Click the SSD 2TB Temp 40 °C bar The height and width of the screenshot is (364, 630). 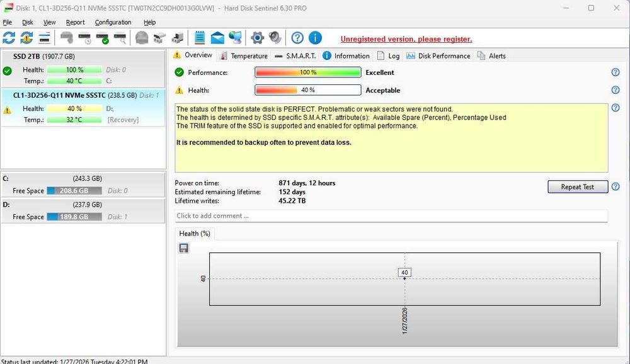click(74, 81)
